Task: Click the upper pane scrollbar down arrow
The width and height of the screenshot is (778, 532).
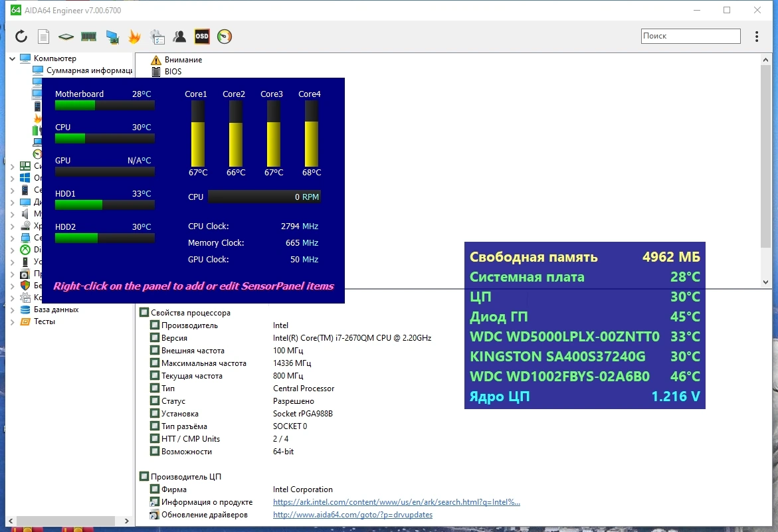Action: 765,282
